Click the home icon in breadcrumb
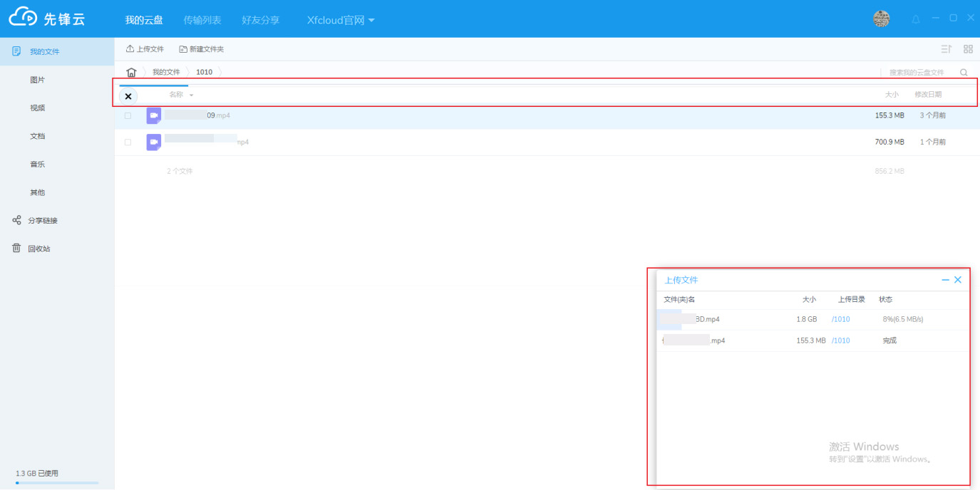Viewport: 980px width, 490px height. coord(131,73)
